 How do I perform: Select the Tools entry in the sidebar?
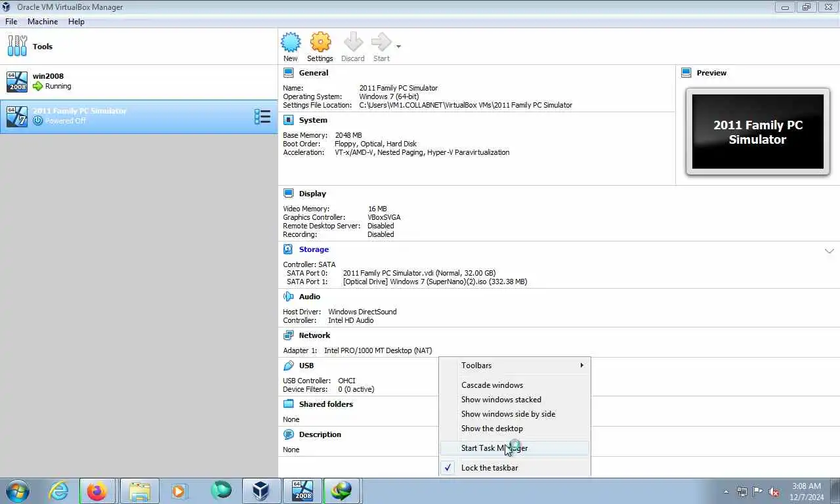click(x=139, y=47)
